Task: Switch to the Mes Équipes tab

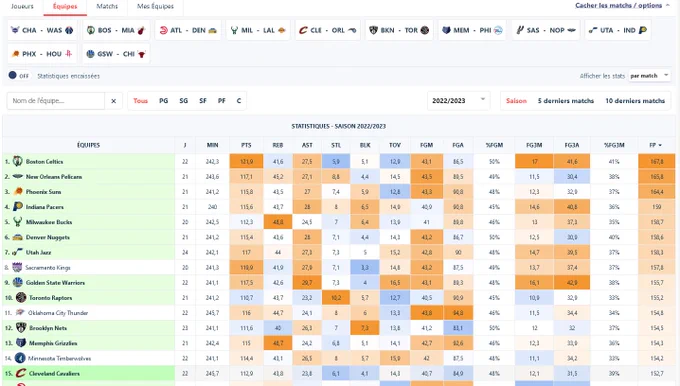Action: (155, 6)
